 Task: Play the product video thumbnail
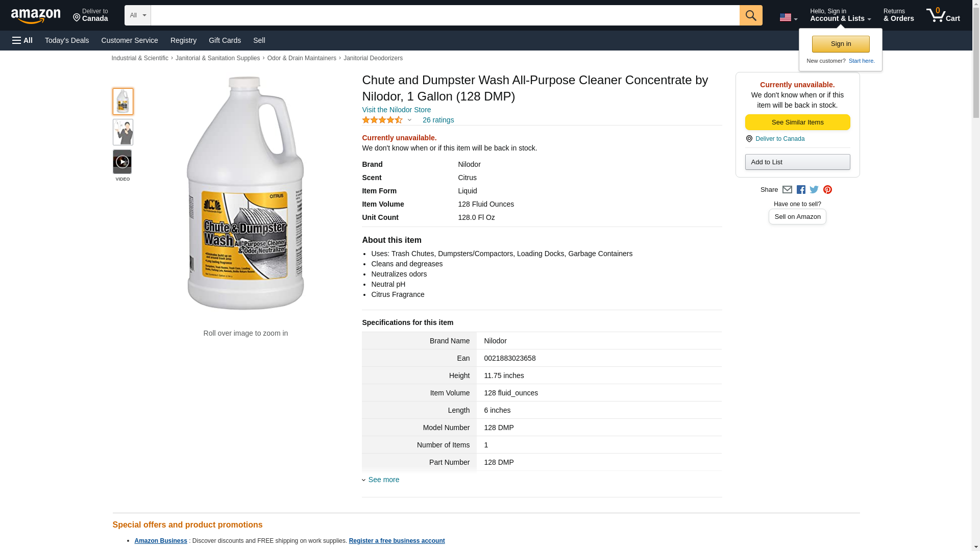click(122, 162)
